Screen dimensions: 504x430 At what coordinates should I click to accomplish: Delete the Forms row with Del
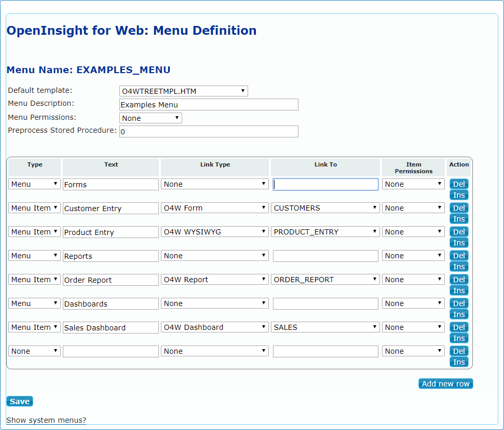point(459,184)
